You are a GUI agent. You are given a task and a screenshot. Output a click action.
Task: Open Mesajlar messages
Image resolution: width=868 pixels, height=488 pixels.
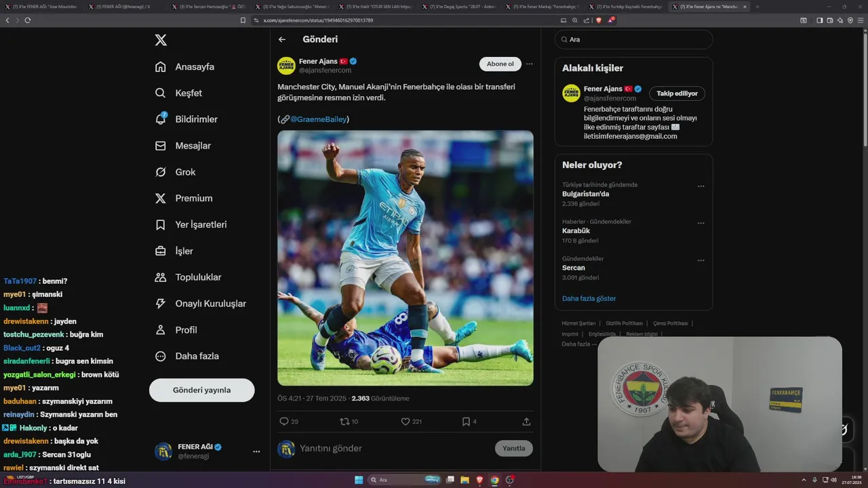click(x=183, y=146)
